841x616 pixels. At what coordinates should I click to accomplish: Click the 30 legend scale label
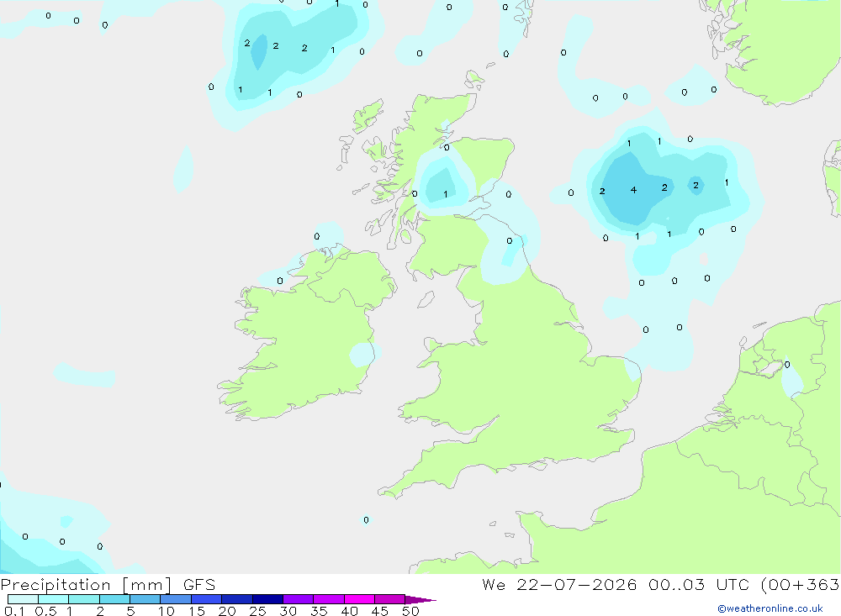288,611
